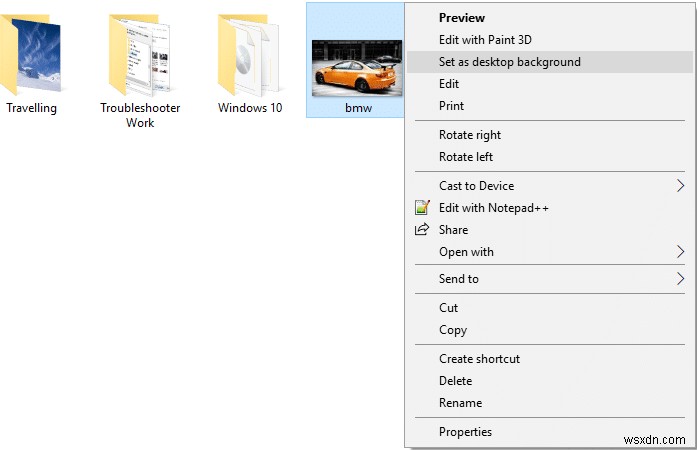Select Copy from the context menu
The width and height of the screenshot is (697, 450).
tap(550, 330)
